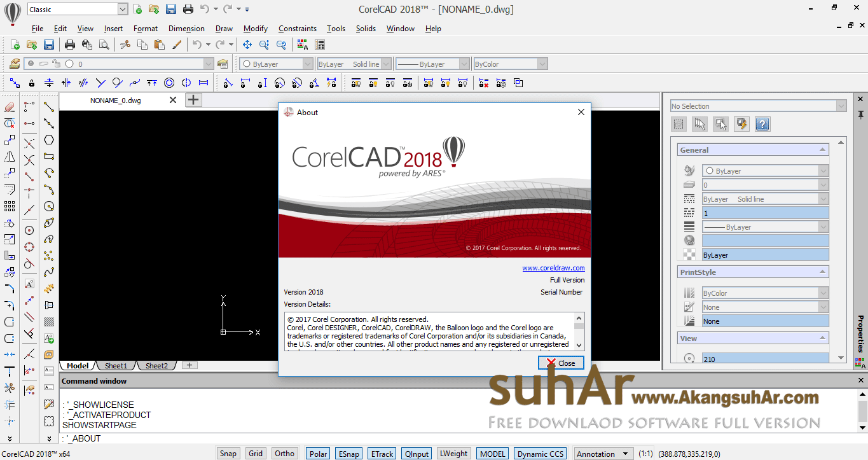Click the Dynamic Zoom magnifier icon
This screenshot has width=868, height=460.
(x=264, y=45)
